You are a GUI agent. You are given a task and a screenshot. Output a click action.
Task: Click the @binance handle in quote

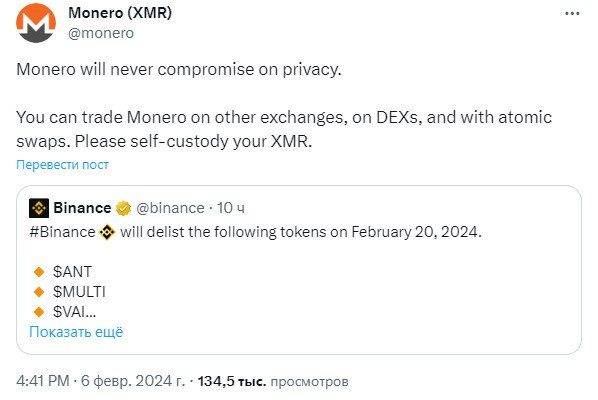pos(170,208)
